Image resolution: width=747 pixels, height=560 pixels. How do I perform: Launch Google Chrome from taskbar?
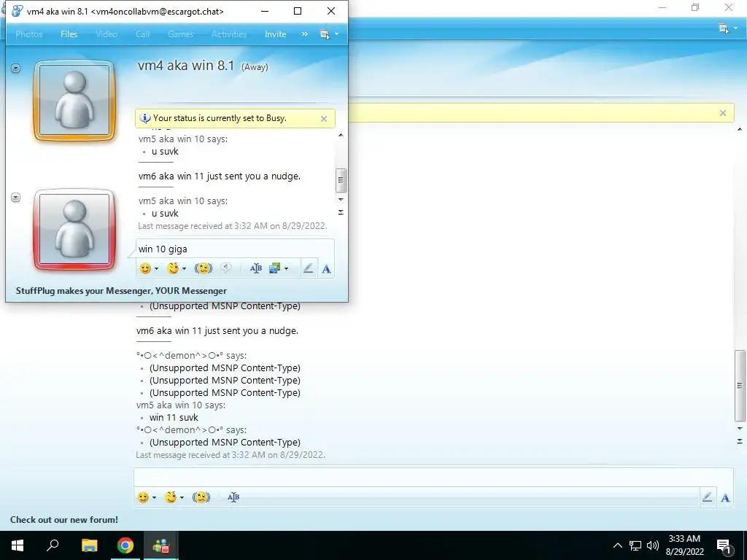(x=125, y=545)
